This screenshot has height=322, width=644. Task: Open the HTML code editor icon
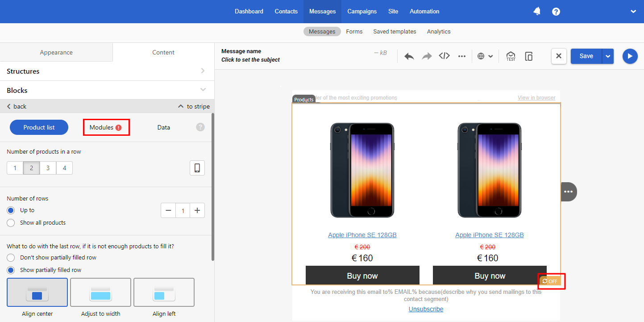[444, 56]
